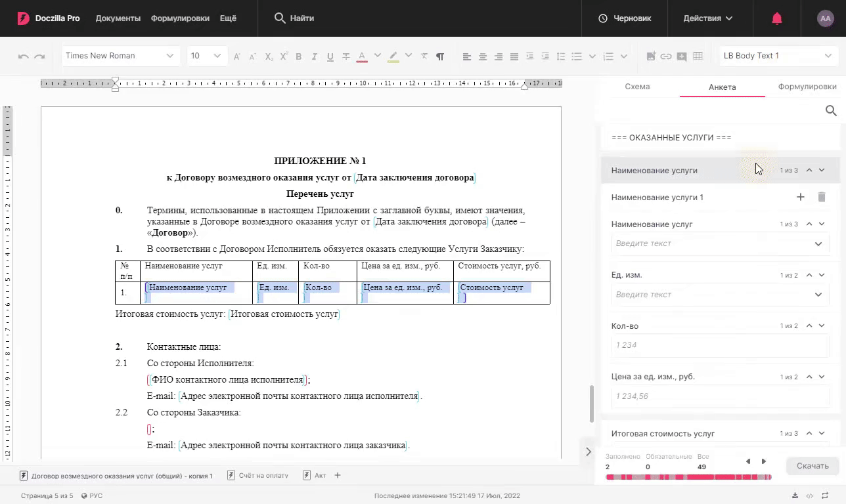The width and height of the screenshot is (846, 504).
Task: Click the Цена за ед. изм. input field
Action: coord(721,396)
